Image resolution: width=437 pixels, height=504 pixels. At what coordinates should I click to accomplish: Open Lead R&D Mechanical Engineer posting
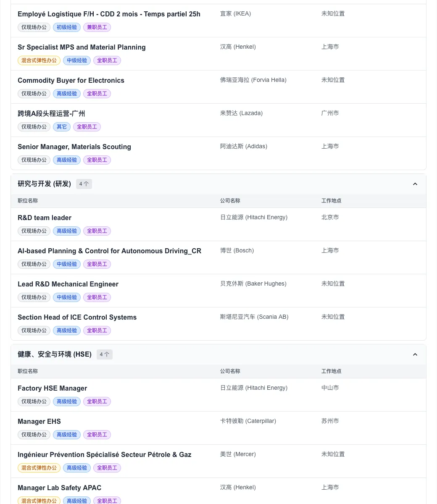click(x=68, y=284)
